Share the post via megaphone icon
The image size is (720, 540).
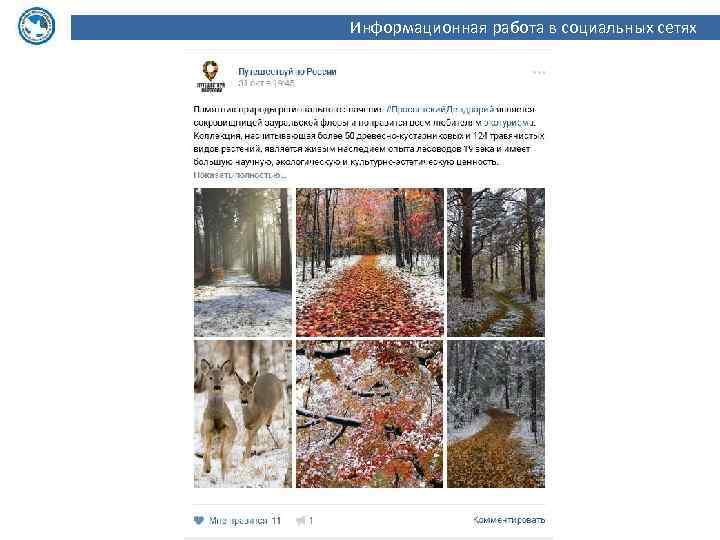300,520
